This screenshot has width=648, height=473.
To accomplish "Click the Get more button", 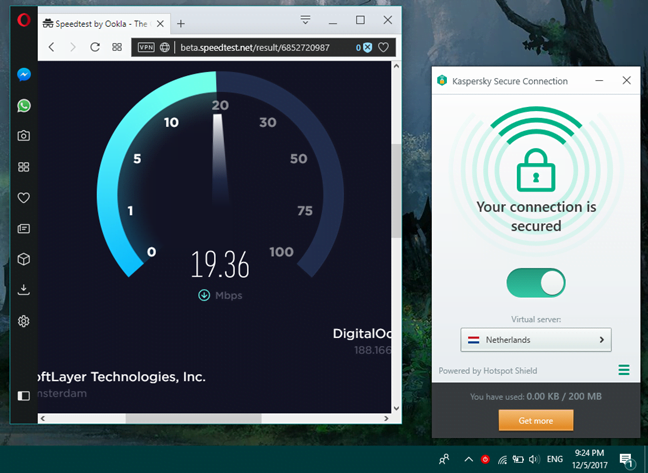I will pos(536,421).
